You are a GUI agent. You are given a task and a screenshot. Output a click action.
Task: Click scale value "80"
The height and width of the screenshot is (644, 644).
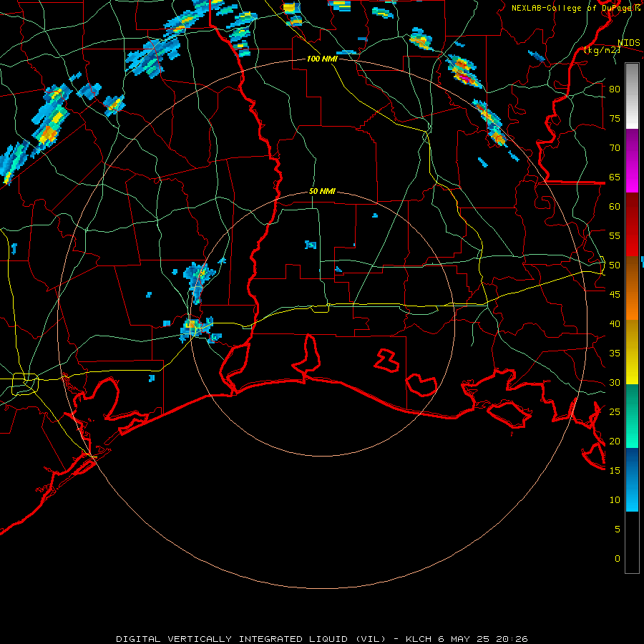pyautogui.click(x=615, y=89)
